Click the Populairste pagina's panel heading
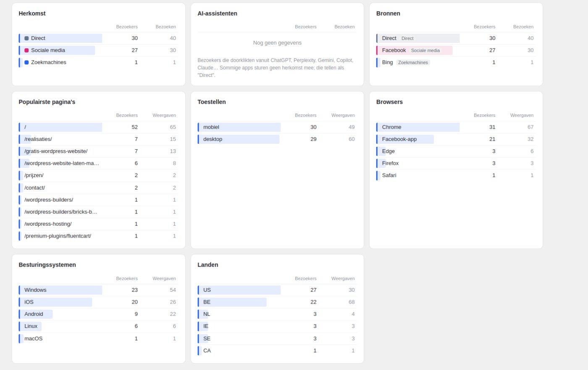This screenshot has width=588, height=370. [x=47, y=102]
